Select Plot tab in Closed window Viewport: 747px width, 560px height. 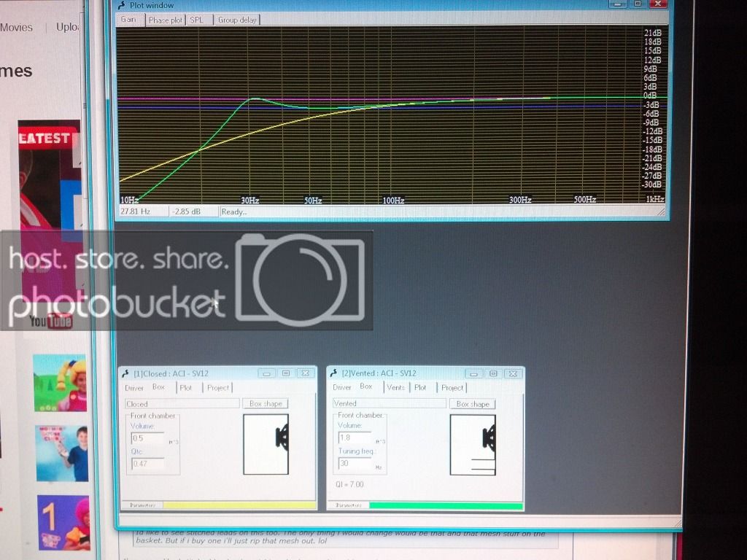(x=186, y=388)
